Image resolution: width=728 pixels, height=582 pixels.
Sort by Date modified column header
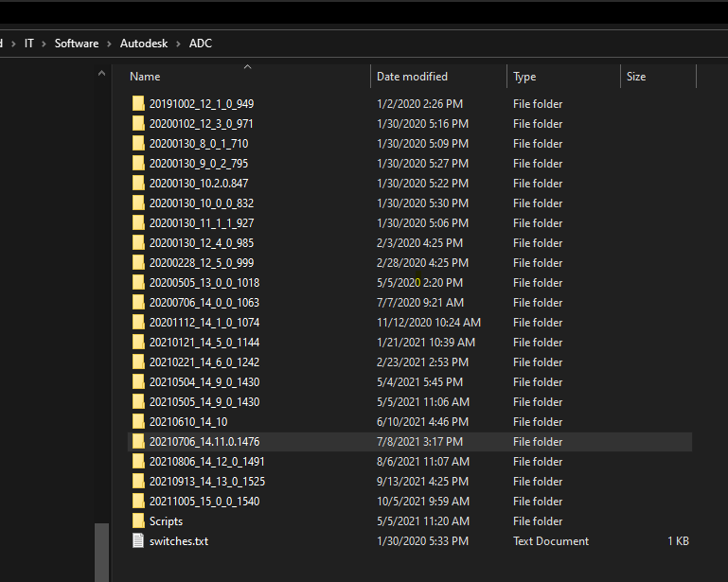coord(412,77)
